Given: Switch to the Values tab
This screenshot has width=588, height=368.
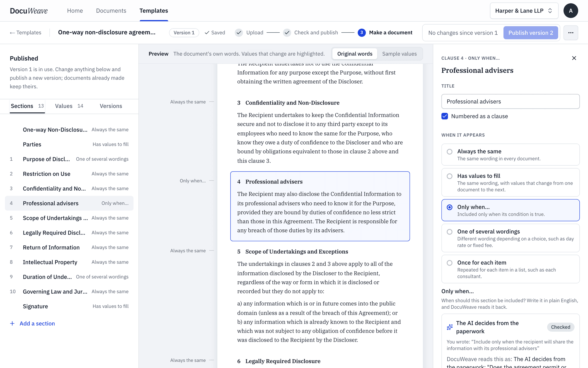Looking at the screenshot, I should (x=69, y=106).
